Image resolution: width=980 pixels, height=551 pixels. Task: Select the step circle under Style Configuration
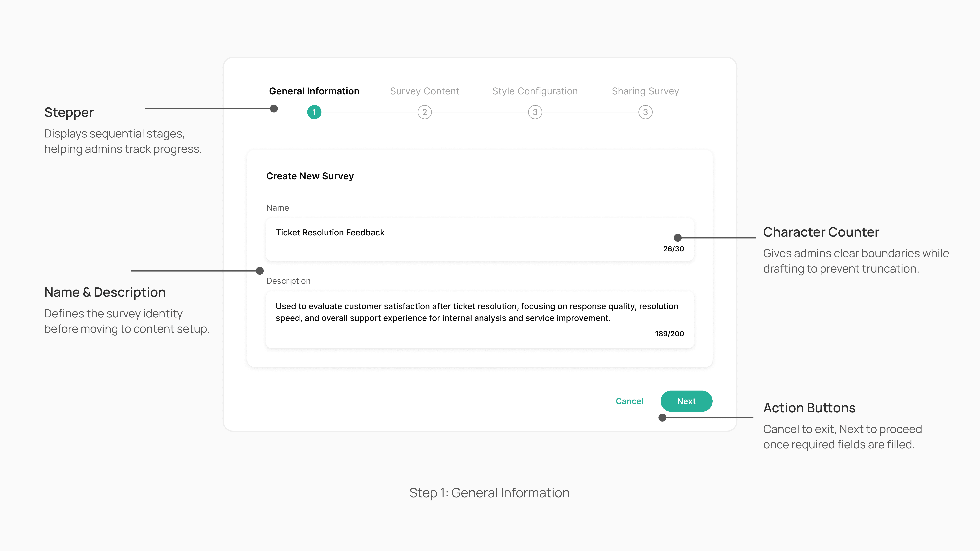[535, 112]
